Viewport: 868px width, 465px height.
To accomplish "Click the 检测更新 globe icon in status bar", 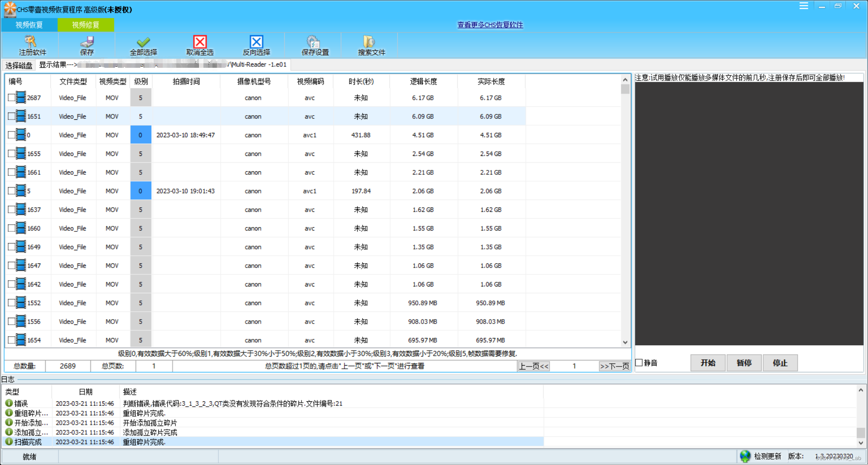I will 745,456.
